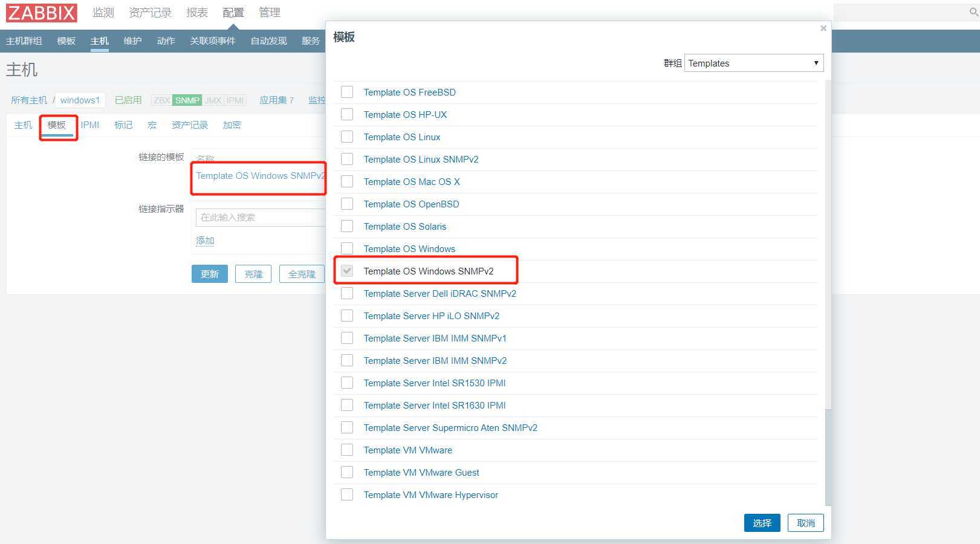The width and height of the screenshot is (980, 544).
Task: Click Template Server Intel SR1530 IPMI link
Action: 435,383
